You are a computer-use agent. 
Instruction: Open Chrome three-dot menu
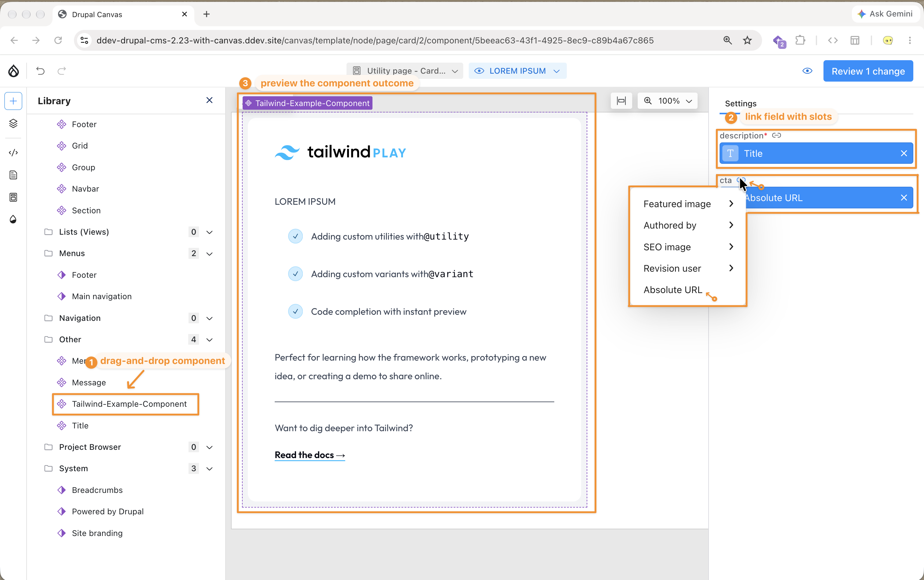(910, 40)
